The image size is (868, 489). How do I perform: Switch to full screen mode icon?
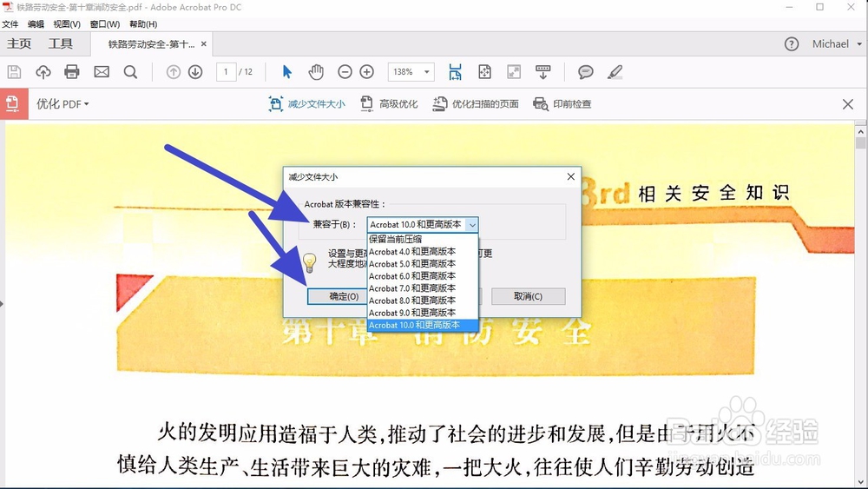[x=514, y=72]
